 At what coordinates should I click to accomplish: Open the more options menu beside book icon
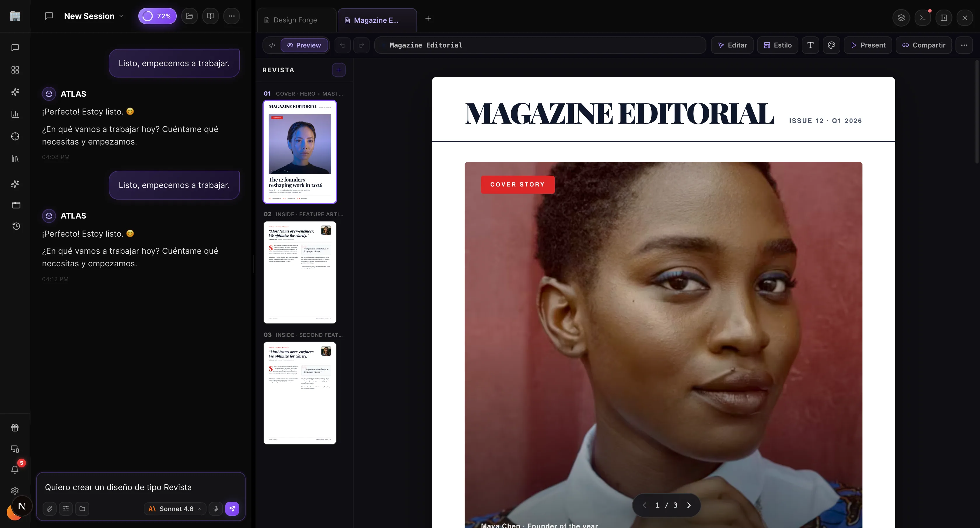click(x=231, y=16)
